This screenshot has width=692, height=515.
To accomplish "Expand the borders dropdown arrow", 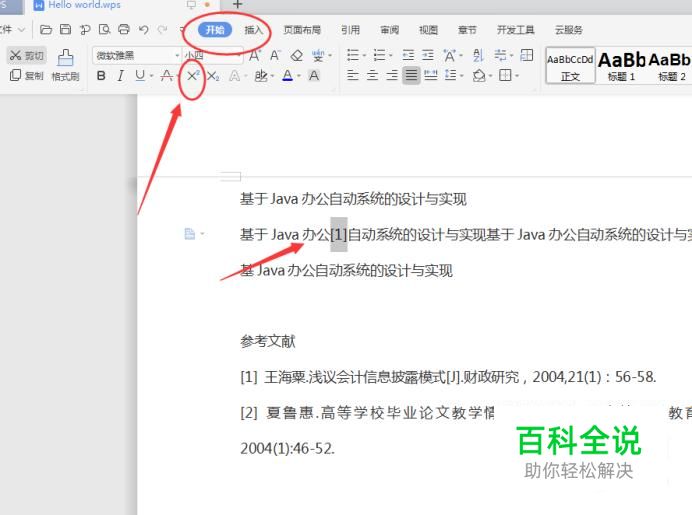I will tap(517, 76).
